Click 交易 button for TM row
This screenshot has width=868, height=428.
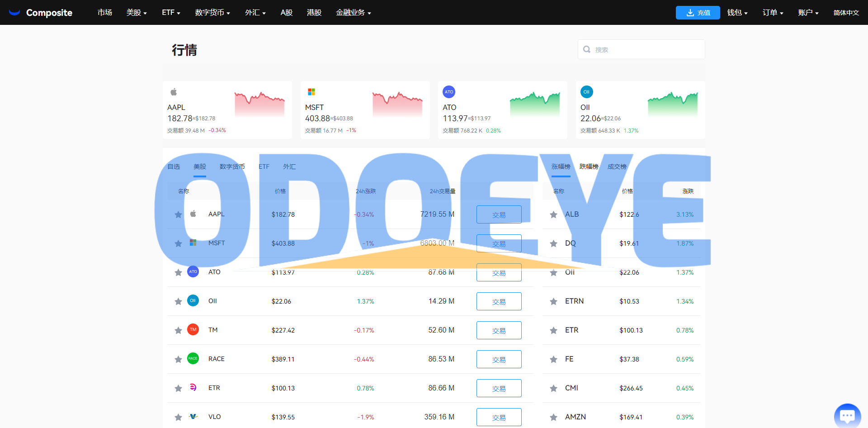499,330
